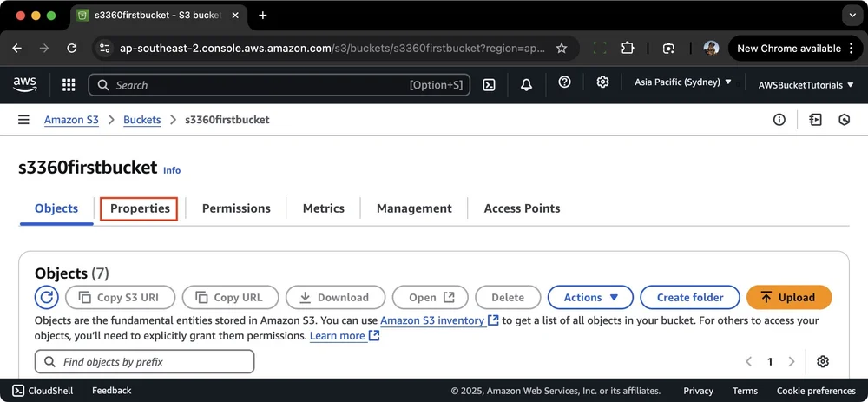Image resolution: width=868 pixels, height=402 pixels.
Task: Close the s3360firstbucket browser tab
Action: pos(234,16)
